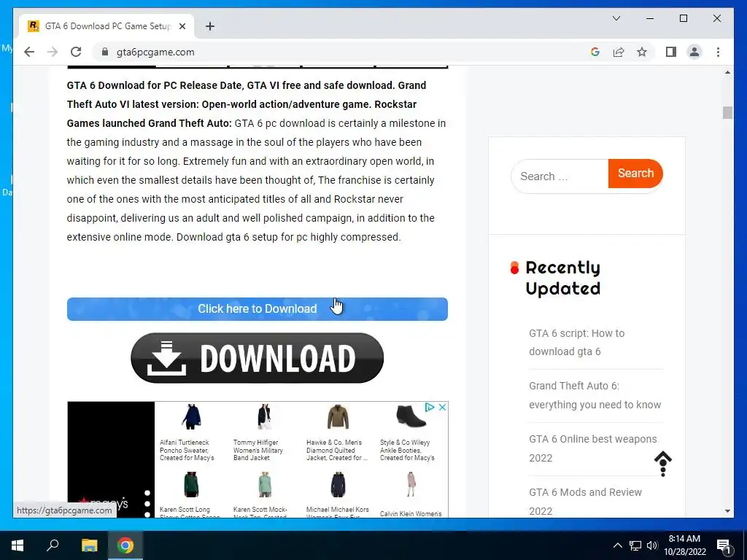Close the Macy's ad with X icon
Viewport: 747px width, 560px height.
coord(442,407)
